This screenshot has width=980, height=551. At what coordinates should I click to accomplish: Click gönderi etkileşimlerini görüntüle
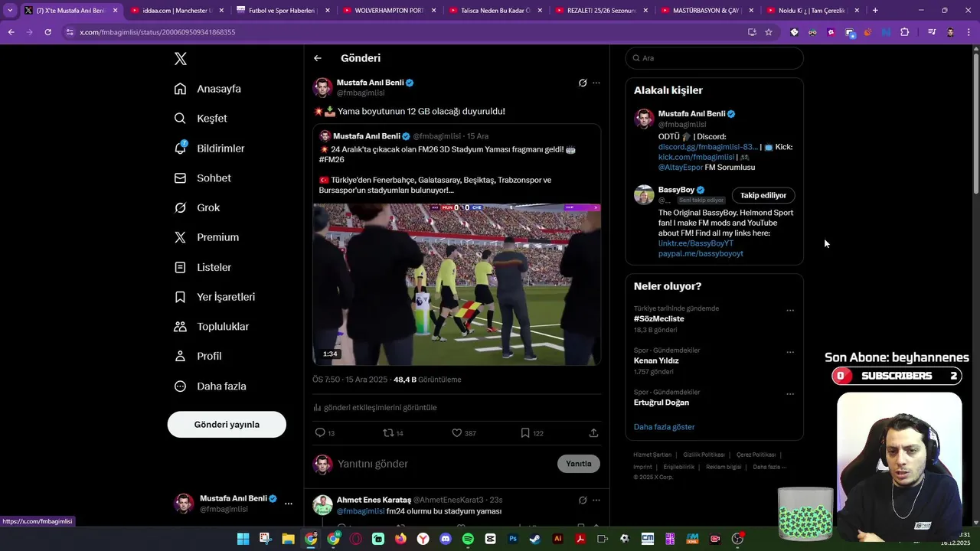375,408
